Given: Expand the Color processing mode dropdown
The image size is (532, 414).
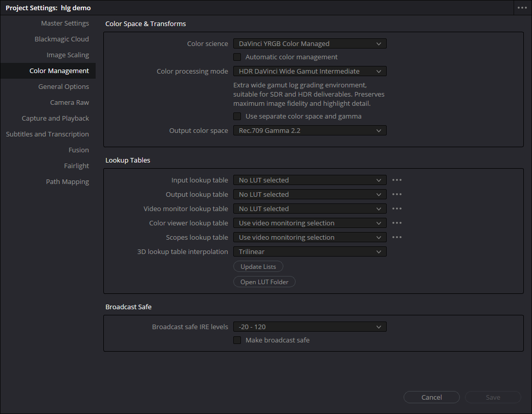Looking at the screenshot, I should (x=309, y=72).
